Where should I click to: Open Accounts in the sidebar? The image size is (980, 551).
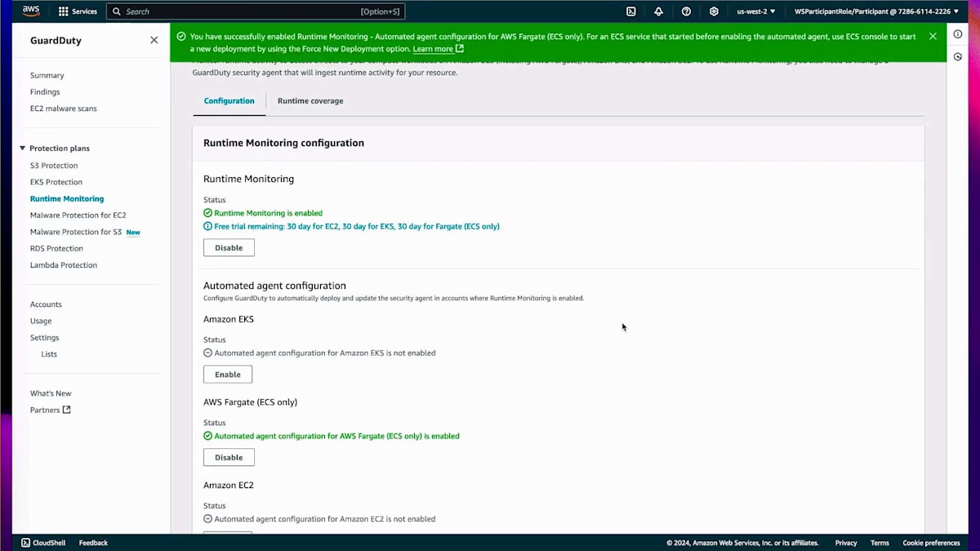coord(46,304)
